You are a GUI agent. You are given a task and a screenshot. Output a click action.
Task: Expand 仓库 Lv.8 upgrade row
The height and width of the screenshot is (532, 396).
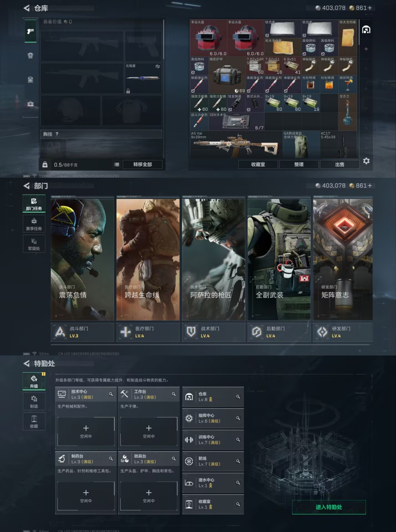(x=213, y=397)
